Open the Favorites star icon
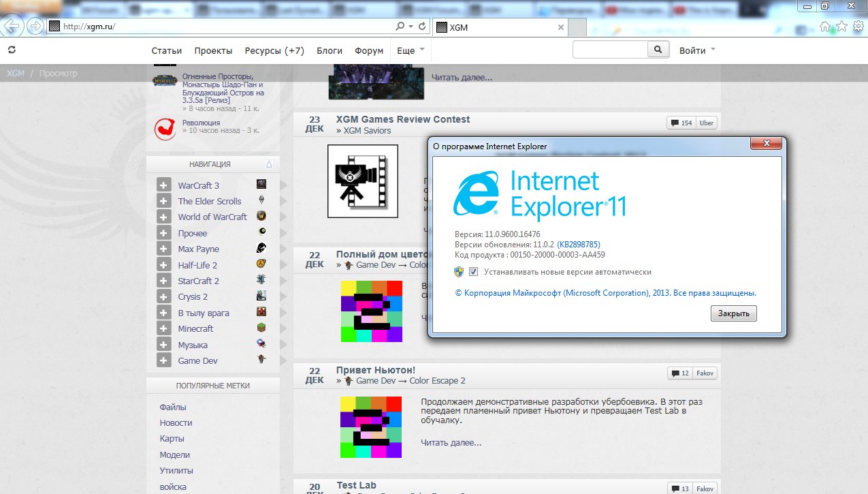 841,27
